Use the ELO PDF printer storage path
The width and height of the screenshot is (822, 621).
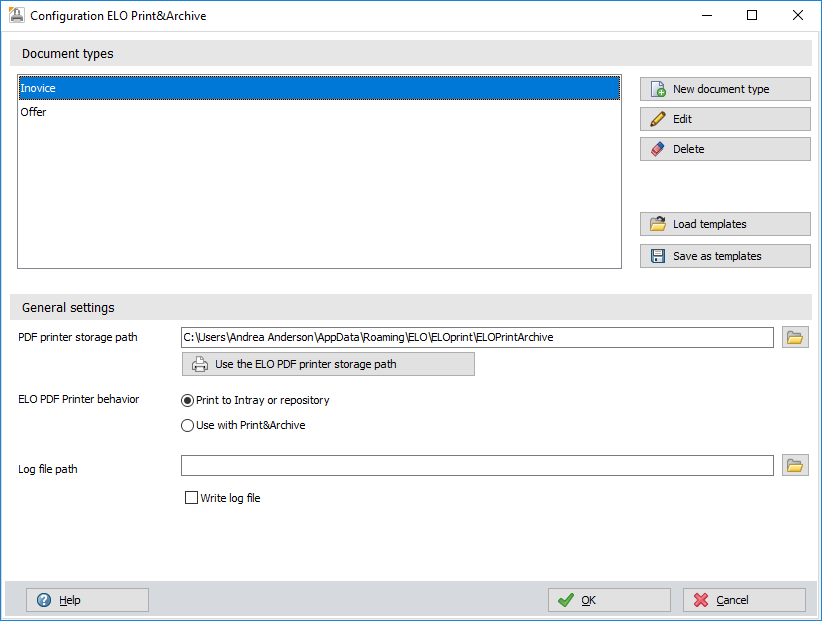328,364
